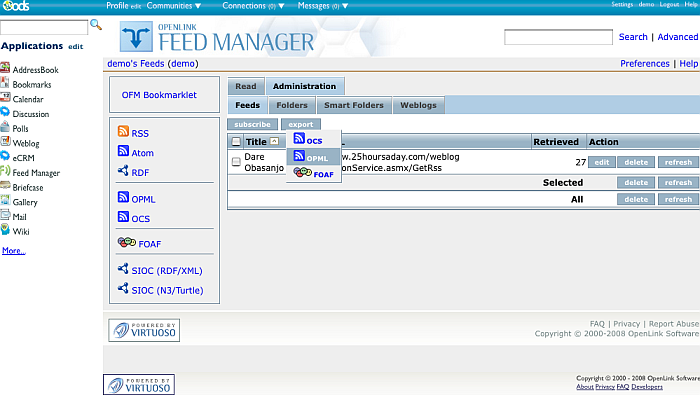The image size is (700, 407).
Task: Open the Preferences link
Action: 644,64
